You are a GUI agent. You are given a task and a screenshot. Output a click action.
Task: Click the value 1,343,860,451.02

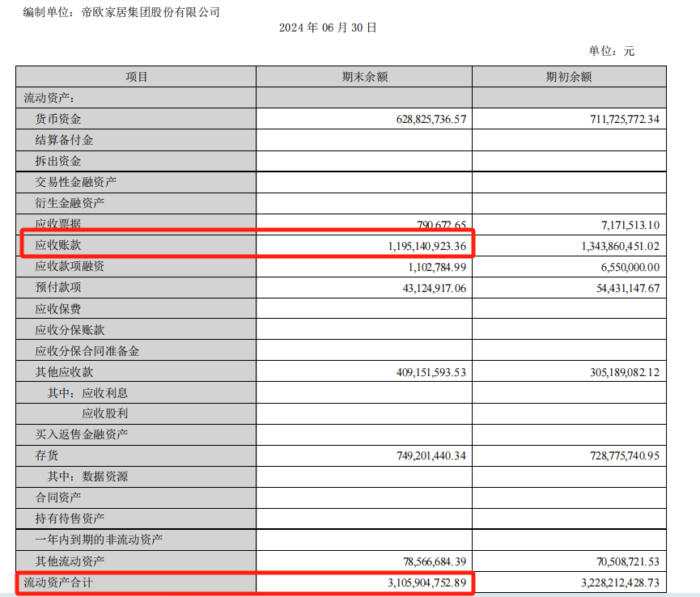[x=620, y=246]
